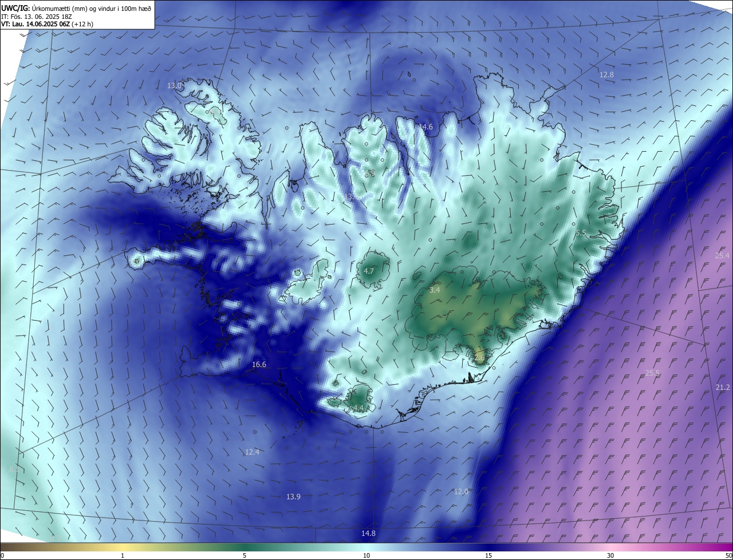The width and height of the screenshot is (733, 560).
Task: Click the 30 tick on the color scale
Action: click(x=610, y=555)
